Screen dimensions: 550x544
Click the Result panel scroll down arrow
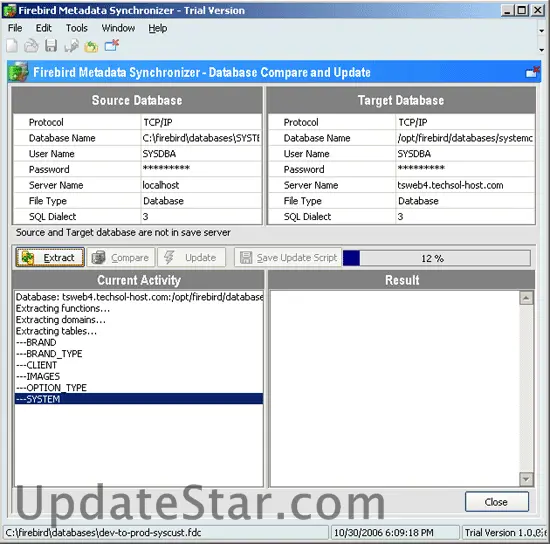click(x=526, y=479)
